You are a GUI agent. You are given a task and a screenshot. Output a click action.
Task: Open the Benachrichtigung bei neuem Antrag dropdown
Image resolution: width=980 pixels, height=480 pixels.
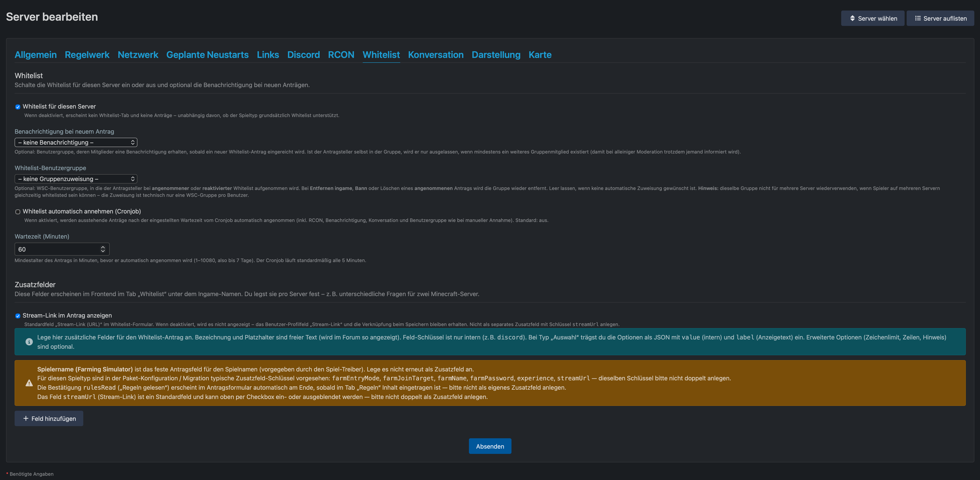(x=76, y=142)
